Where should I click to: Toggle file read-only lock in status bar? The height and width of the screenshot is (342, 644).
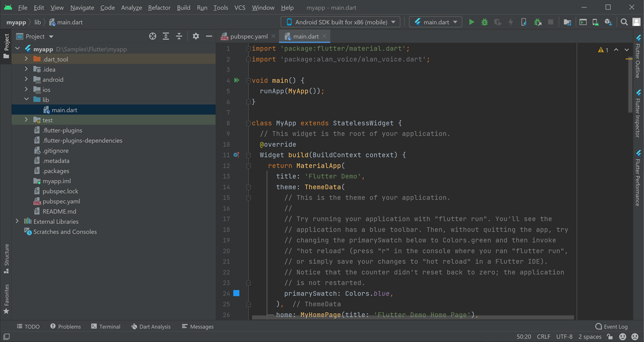click(x=610, y=337)
